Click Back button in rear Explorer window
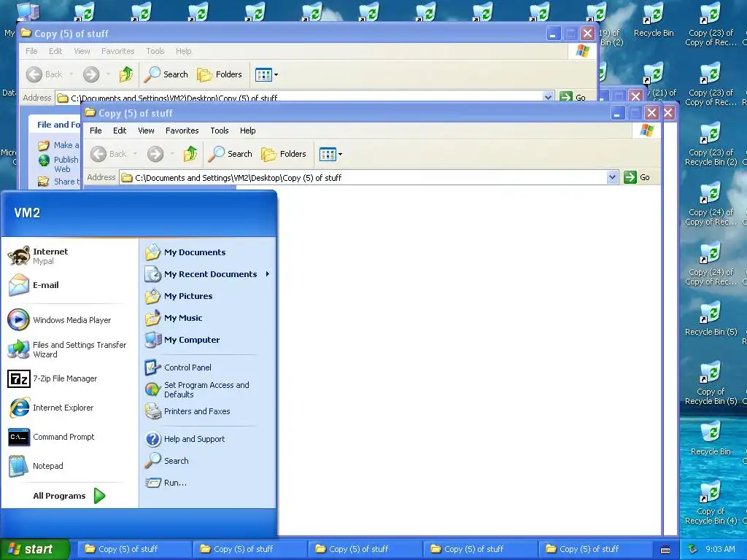The width and height of the screenshot is (747, 560). coord(44,74)
